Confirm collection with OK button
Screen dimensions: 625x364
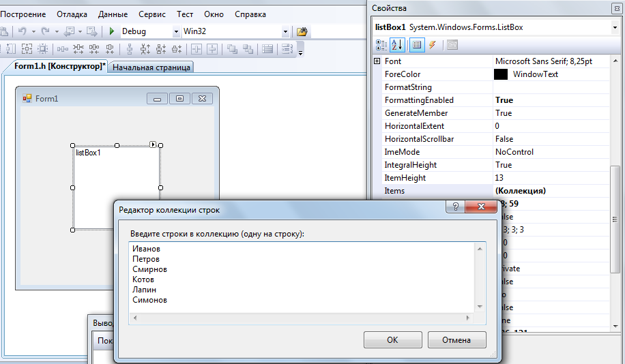tap(392, 339)
